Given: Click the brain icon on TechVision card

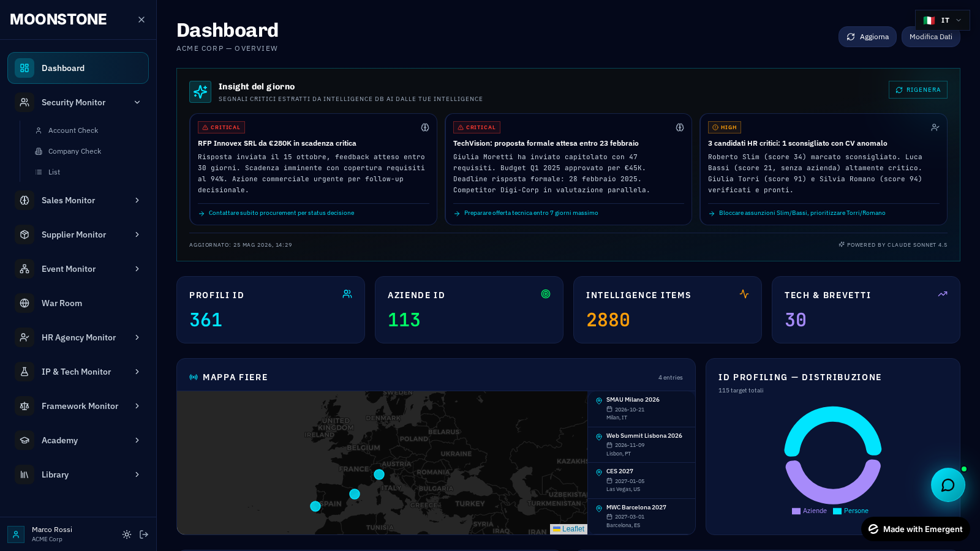Looking at the screenshot, I should 680,127.
